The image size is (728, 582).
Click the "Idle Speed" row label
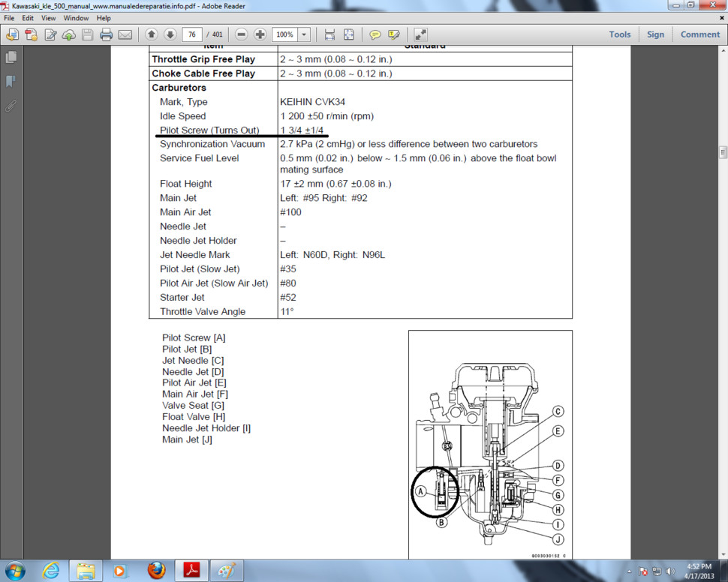[182, 116]
